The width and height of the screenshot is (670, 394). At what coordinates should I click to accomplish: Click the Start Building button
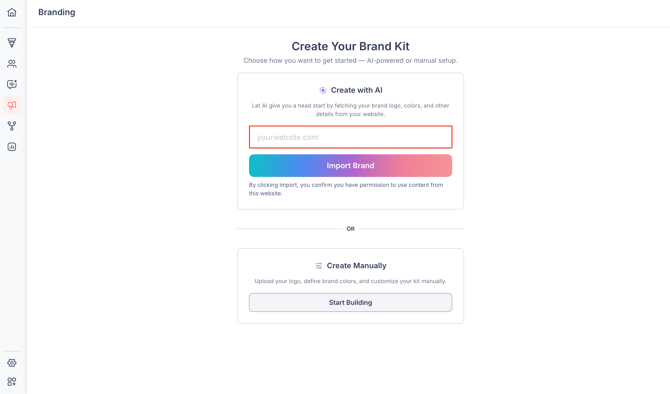350,303
